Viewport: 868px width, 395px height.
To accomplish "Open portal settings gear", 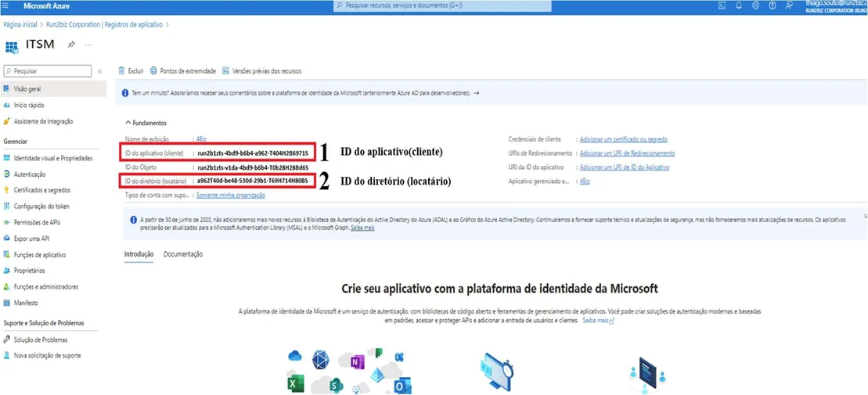I will pos(755,5).
